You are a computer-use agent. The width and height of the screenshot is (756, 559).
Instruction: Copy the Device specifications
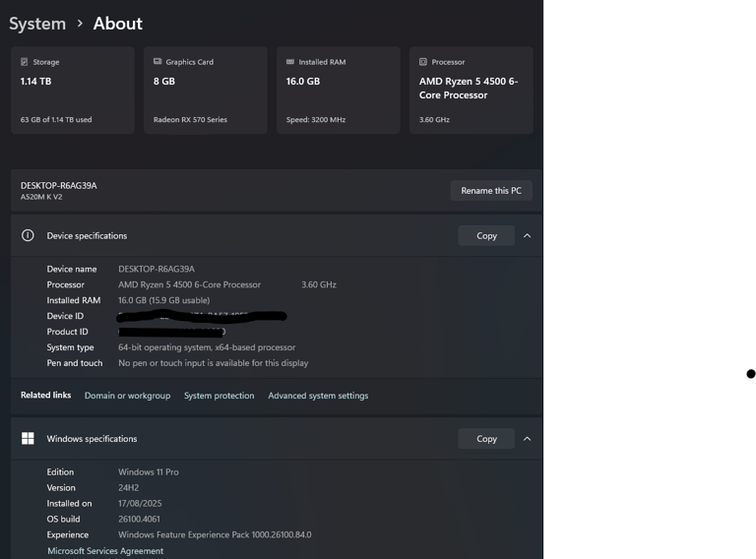486,235
